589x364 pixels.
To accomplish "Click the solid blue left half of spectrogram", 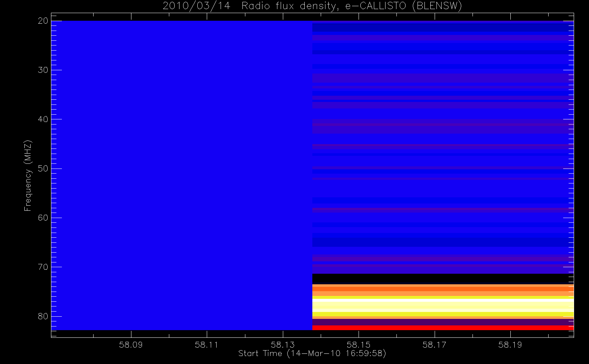I will 182,175.
